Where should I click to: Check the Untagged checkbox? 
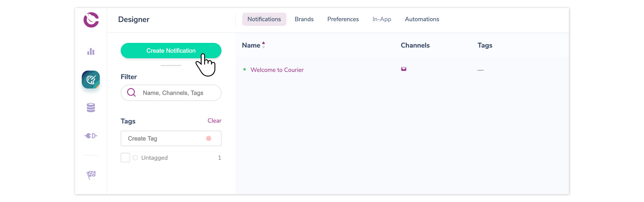[125, 157]
